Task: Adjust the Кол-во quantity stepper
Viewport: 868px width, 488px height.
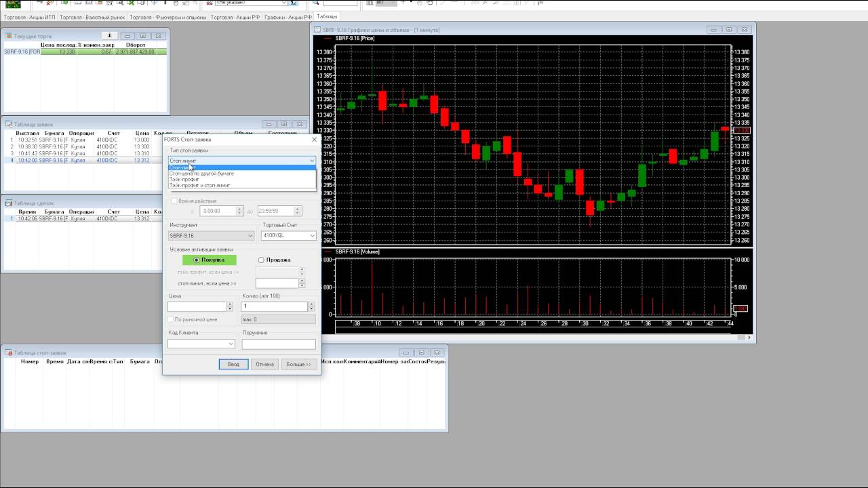Action: [311, 306]
